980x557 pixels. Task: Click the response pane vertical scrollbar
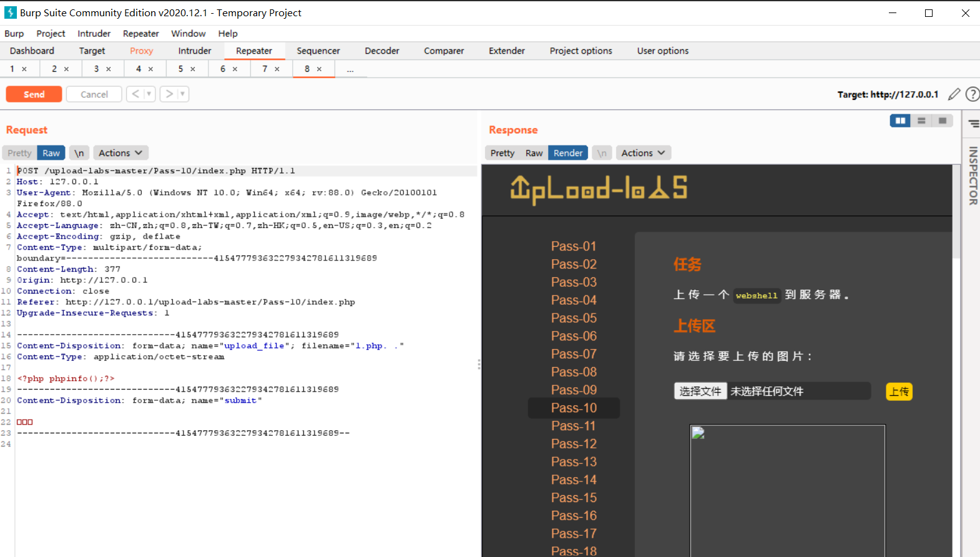956,213
